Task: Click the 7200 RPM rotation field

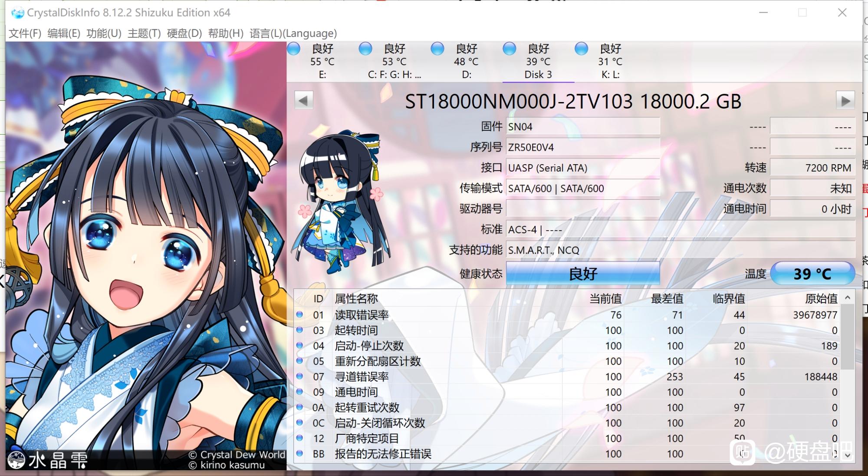Action: [812, 168]
